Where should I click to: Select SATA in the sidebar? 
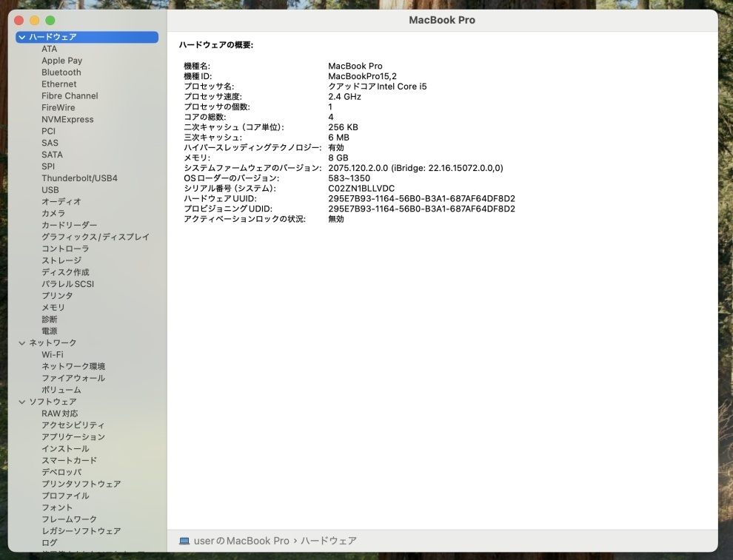pyautogui.click(x=52, y=155)
